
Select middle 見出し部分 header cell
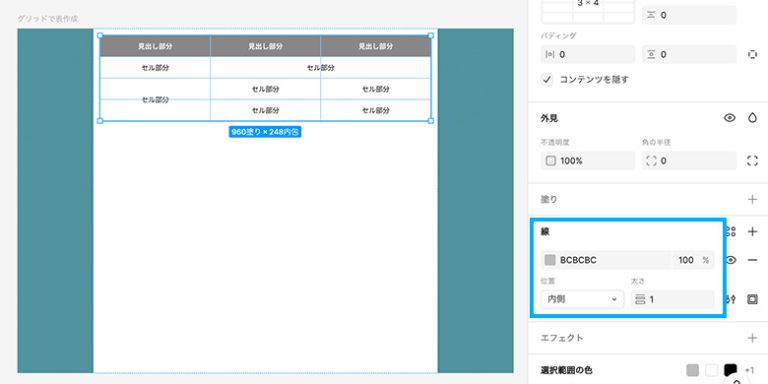(x=265, y=47)
